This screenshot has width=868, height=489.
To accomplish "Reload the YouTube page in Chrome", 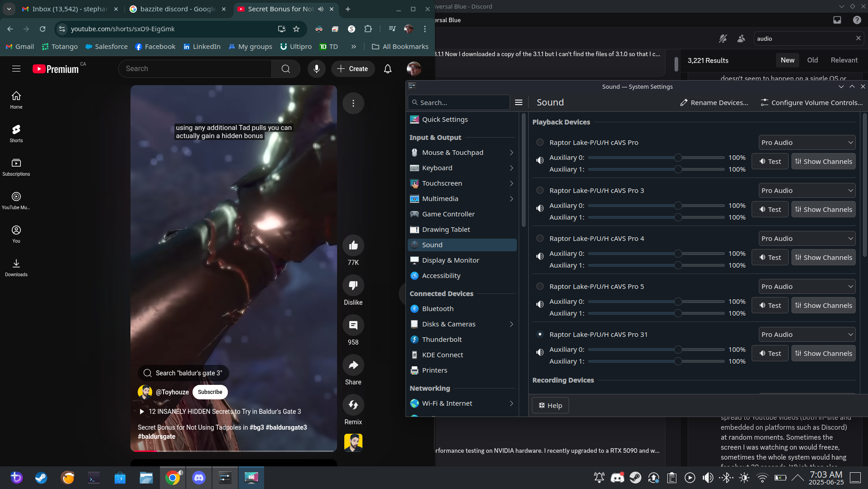I will tap(43, 29).
